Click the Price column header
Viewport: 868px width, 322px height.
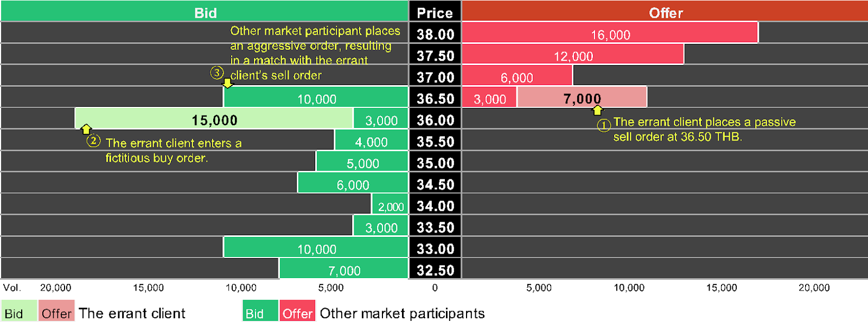pyautogui.click(x=435, y=12)
